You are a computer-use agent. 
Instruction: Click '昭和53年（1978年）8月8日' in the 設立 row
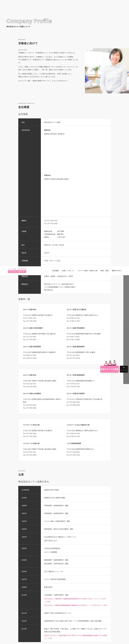pos(54,245)
